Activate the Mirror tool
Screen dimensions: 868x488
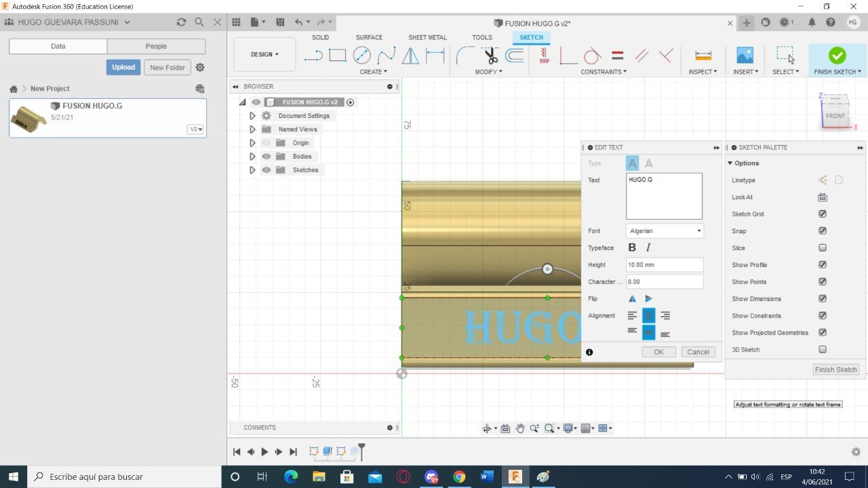(410, 56)
